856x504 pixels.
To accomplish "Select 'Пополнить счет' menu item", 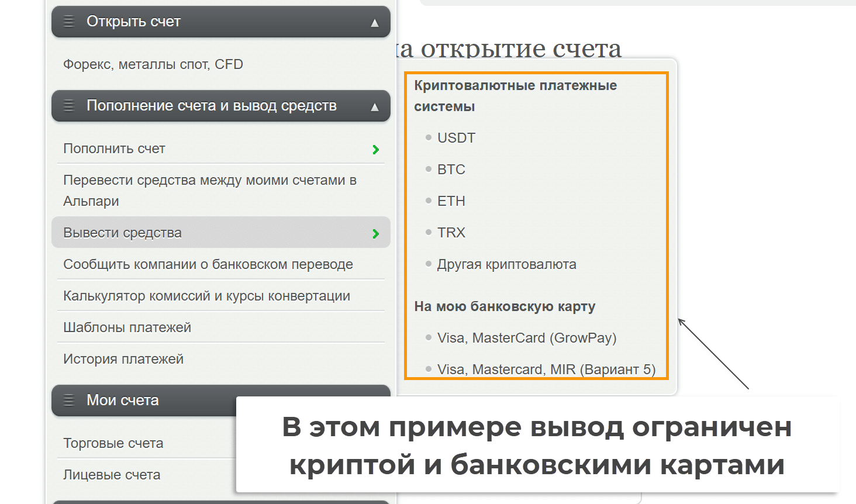I will click(x=114, y=149).
